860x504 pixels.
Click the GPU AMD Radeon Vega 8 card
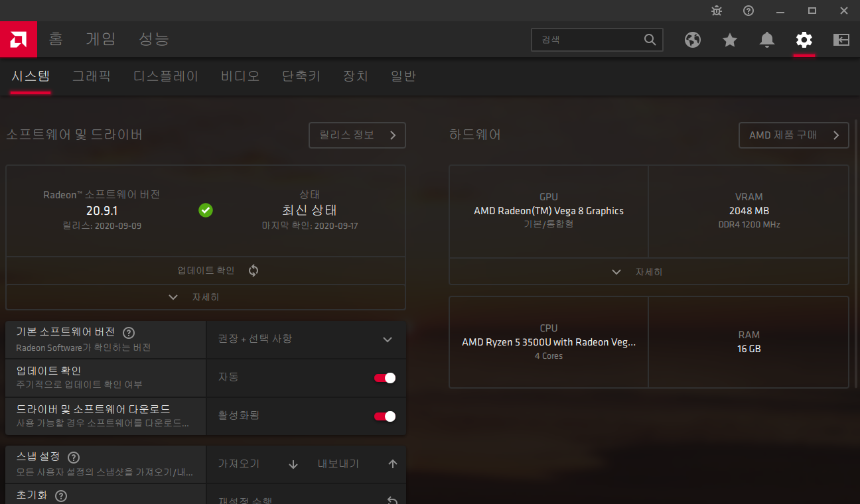(549, 211)
